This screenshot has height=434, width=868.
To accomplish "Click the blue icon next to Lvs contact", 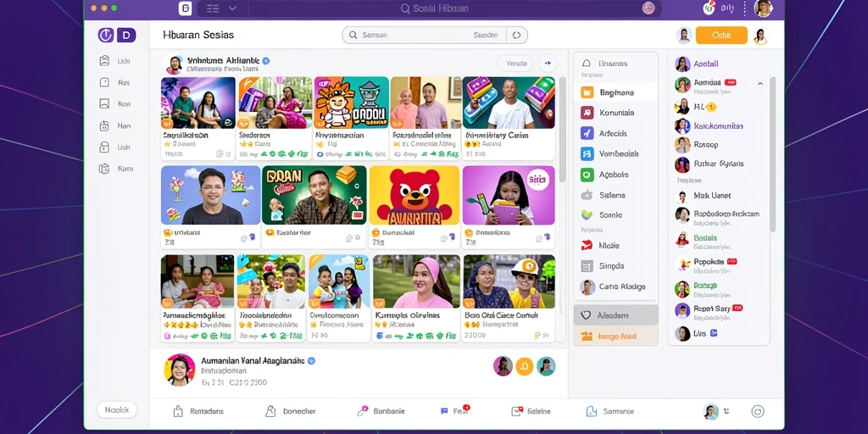I will pos(714,333).
